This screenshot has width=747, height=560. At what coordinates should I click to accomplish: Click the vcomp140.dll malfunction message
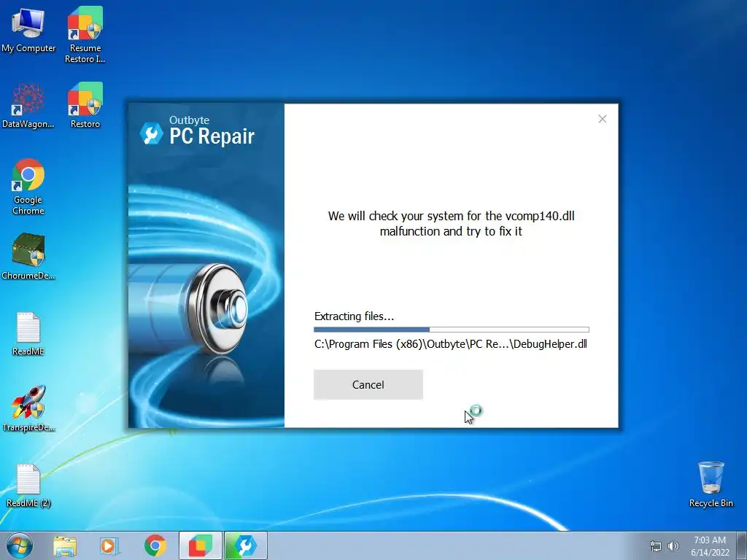451,223
